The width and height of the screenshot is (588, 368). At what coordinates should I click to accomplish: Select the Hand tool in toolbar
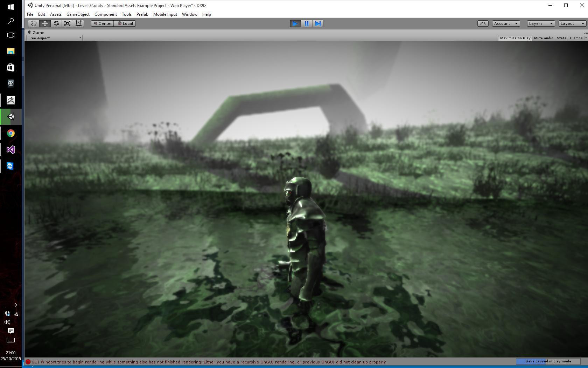tap(34, 23)
